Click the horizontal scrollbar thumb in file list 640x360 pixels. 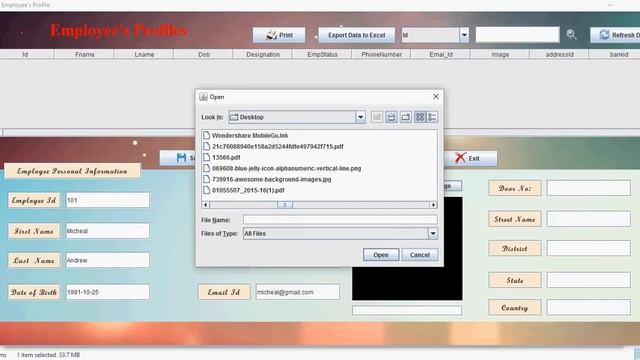285,204
